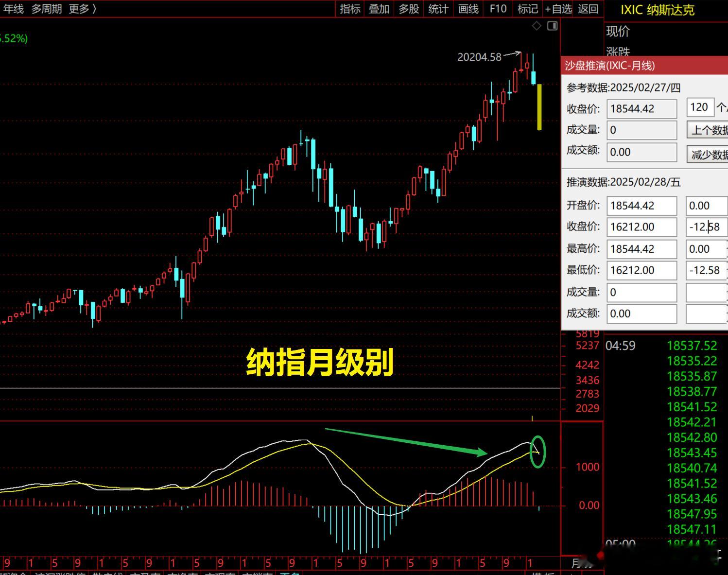Click the IXIC 纳斯达克 stock title
The height and width of the screenshot is (575, 728).
[657, 10]
